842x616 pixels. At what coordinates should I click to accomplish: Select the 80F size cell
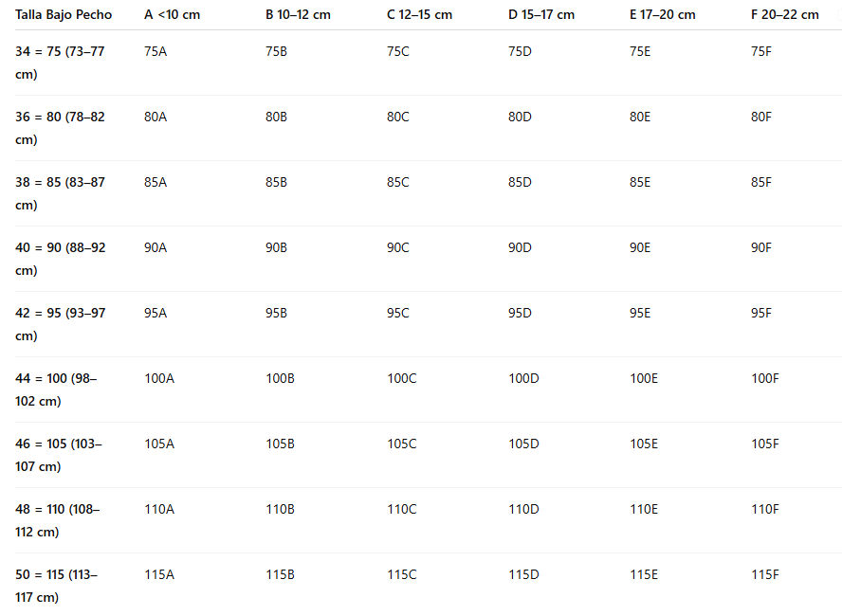point(761,117)
